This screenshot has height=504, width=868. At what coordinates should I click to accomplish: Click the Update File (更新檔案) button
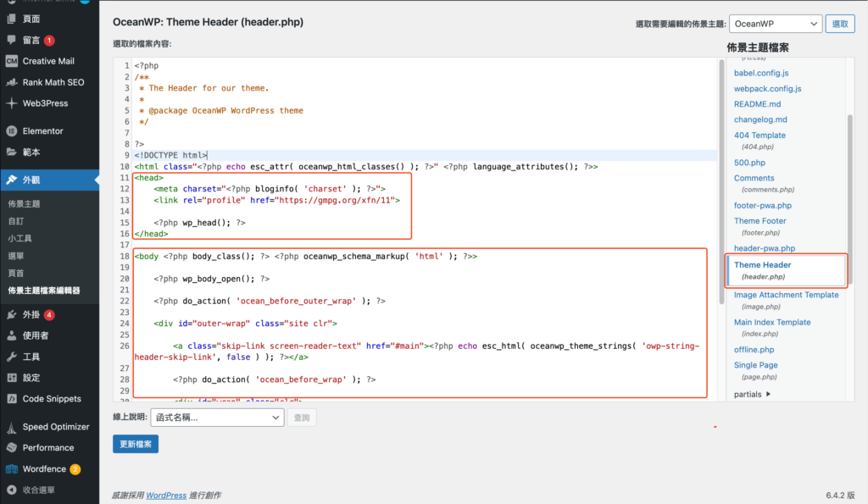136,444
